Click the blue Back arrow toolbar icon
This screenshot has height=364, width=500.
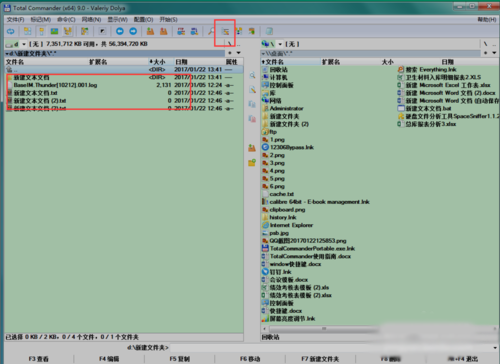[x=120, y=31]
